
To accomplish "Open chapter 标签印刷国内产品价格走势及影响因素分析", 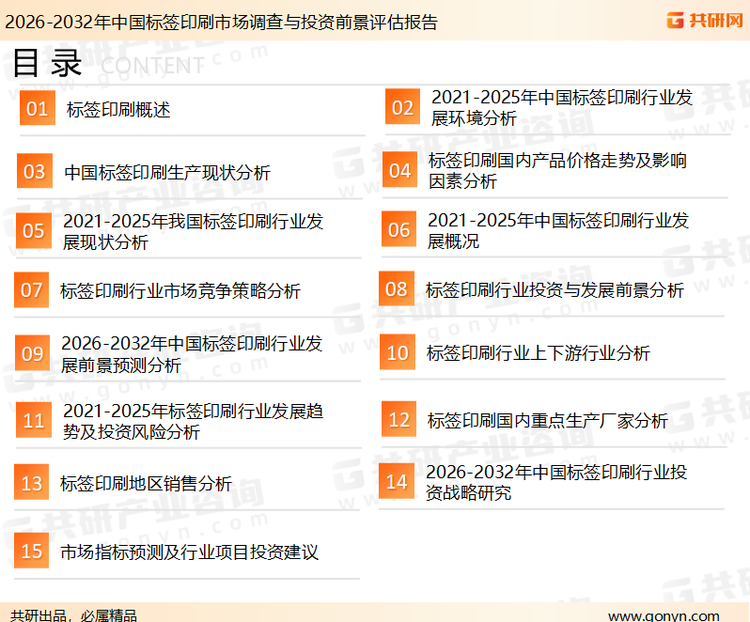I will click(x=558, y=171).
